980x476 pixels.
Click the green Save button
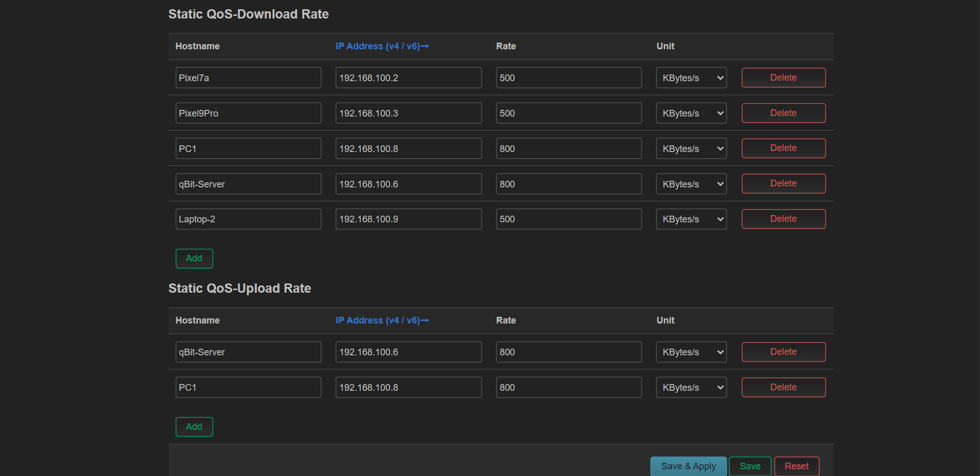[x=750, y=466]
